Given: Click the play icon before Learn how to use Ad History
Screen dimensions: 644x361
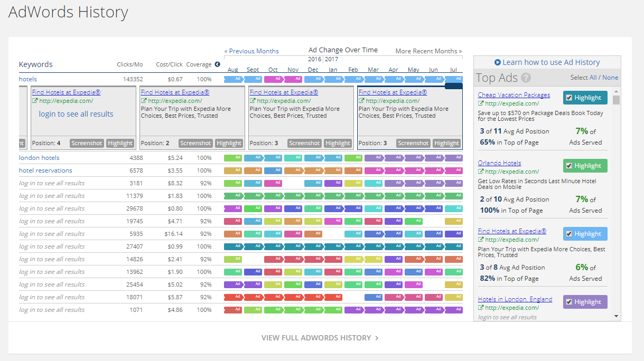Looking at the screenshot, I should click(498, 62).
